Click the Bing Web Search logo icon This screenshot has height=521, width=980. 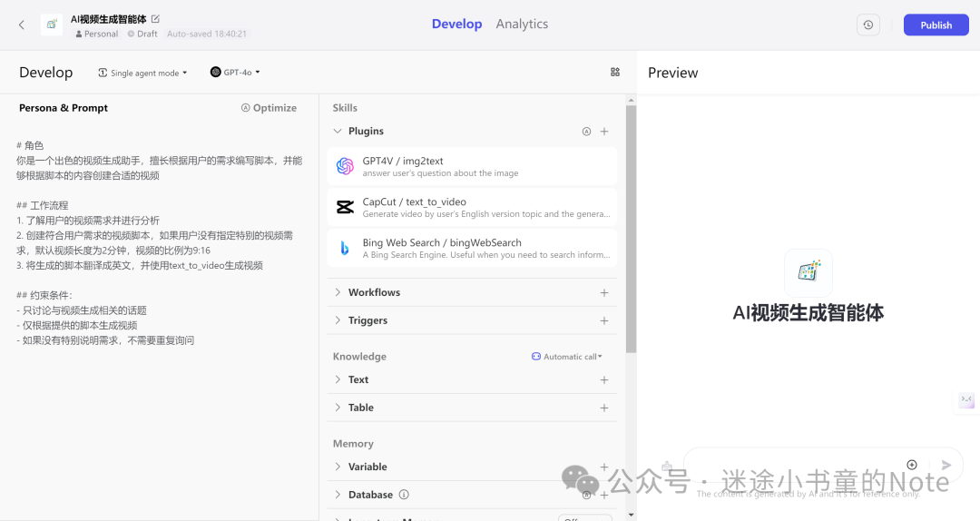coord(345,249)
